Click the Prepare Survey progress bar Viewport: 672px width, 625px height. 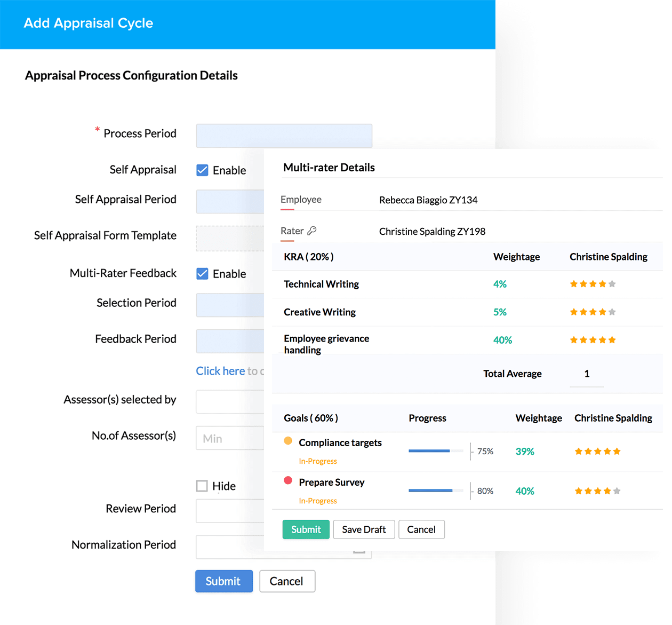tap(436, 490)
